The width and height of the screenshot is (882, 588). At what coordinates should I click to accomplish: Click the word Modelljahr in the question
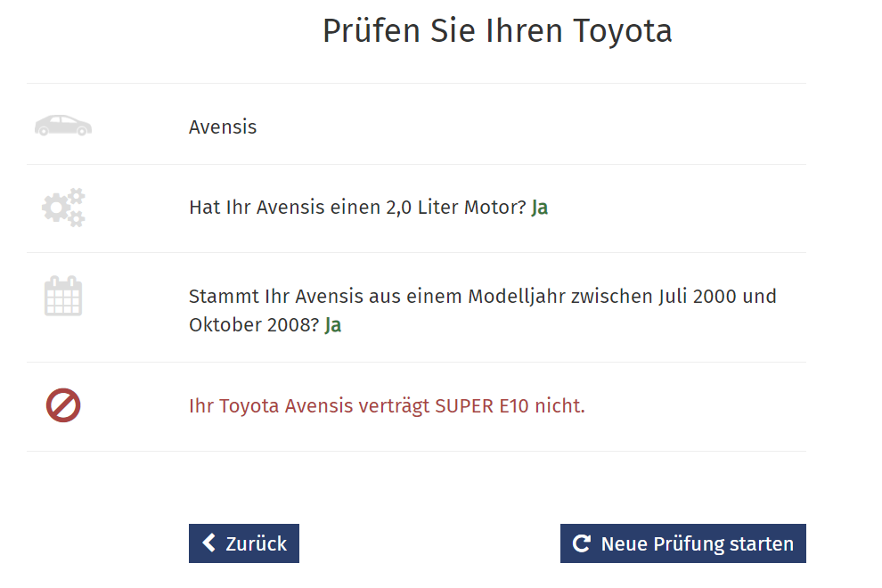tap(517, 297)
